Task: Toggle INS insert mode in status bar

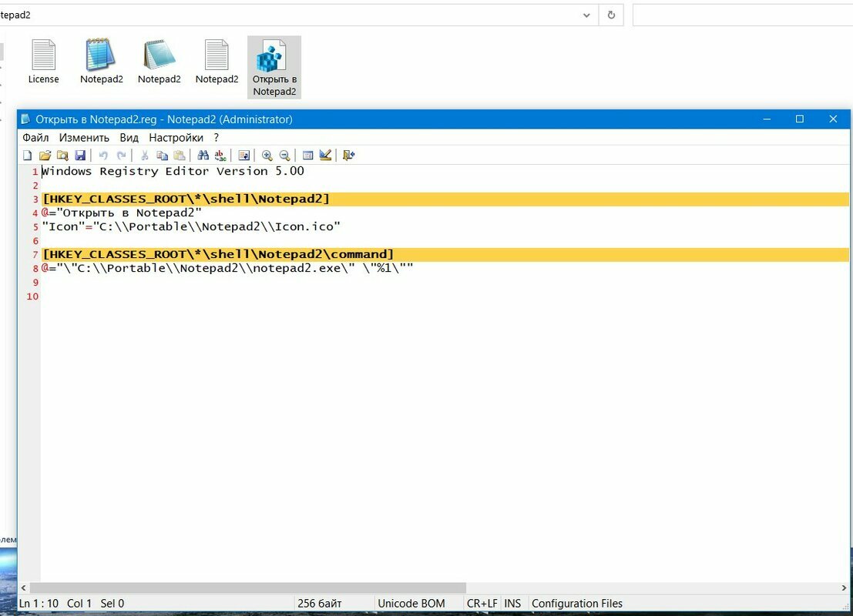Action: (x=512, y=604)
